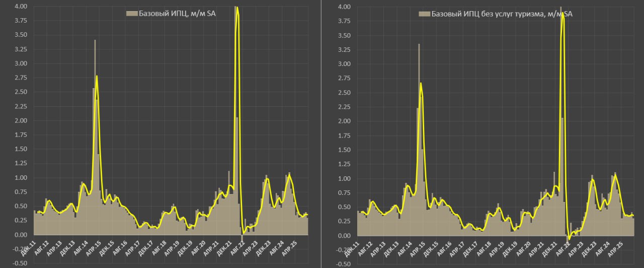The image size is (644, 268).
Task: Click the negative dip below zero in right chart
Action: tap(569, 238)
